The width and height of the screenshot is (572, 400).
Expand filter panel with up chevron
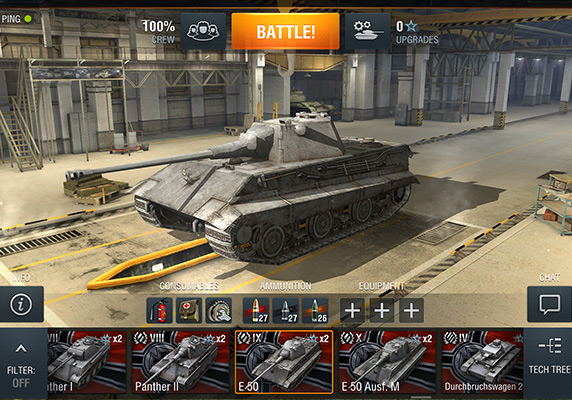point(21,349)
